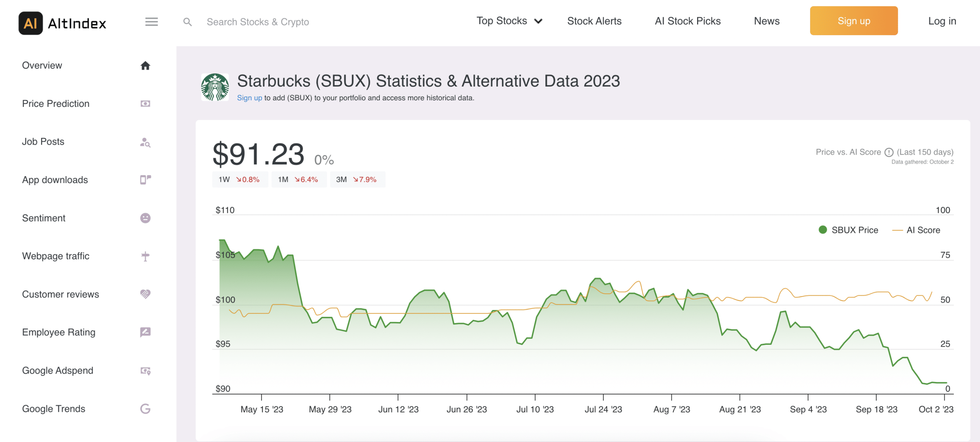Click the Jul 24 '23 axis marker
Screen dimensions: 980x442
coord(603,409)
